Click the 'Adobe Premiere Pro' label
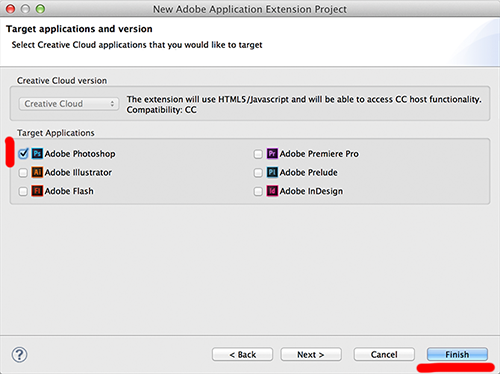 pyautogui.click(x=319, y=154)
